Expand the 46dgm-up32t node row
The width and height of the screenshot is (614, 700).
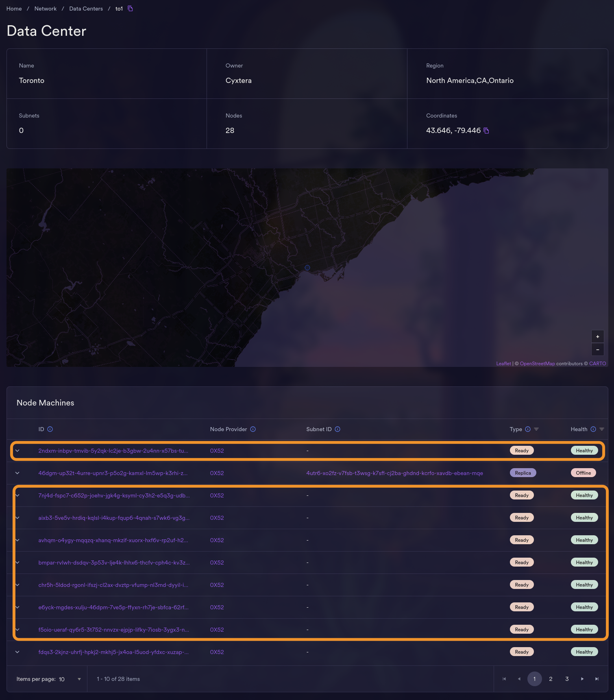[17, 473]
